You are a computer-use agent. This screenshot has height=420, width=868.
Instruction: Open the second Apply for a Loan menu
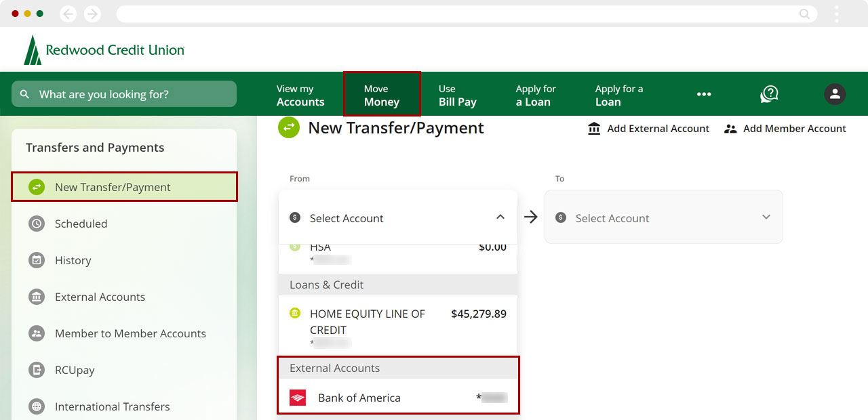pos(619,96)
